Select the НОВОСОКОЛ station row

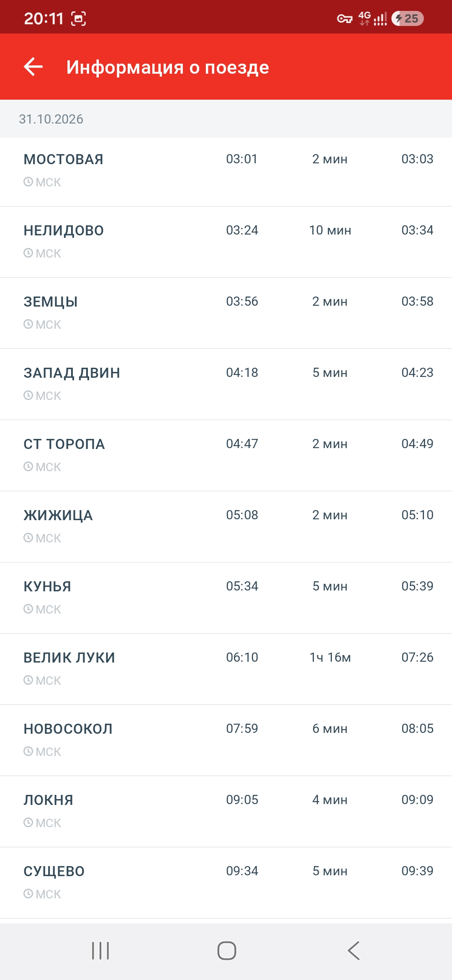226,740
